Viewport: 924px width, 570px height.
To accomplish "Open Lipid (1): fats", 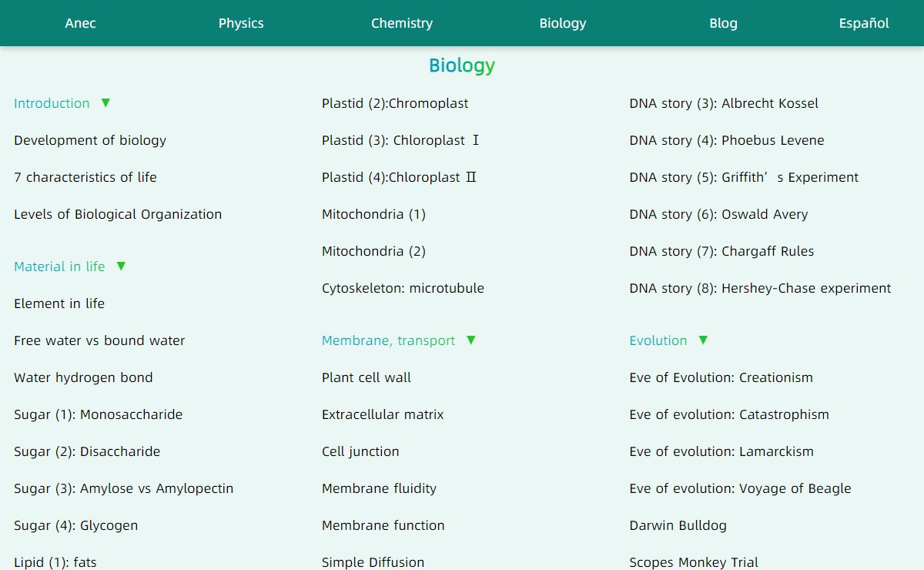I will (55, 562).
